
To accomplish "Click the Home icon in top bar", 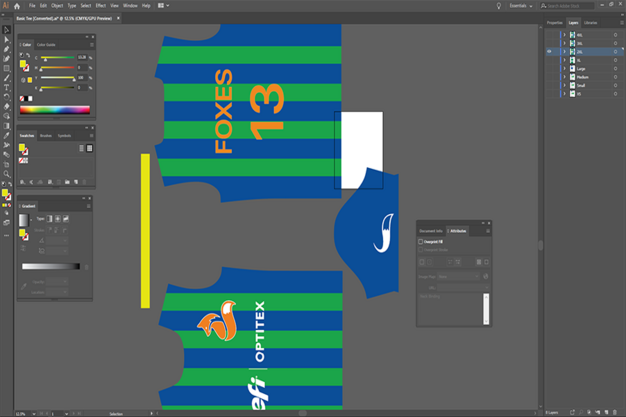I will [x=17, y=6].
